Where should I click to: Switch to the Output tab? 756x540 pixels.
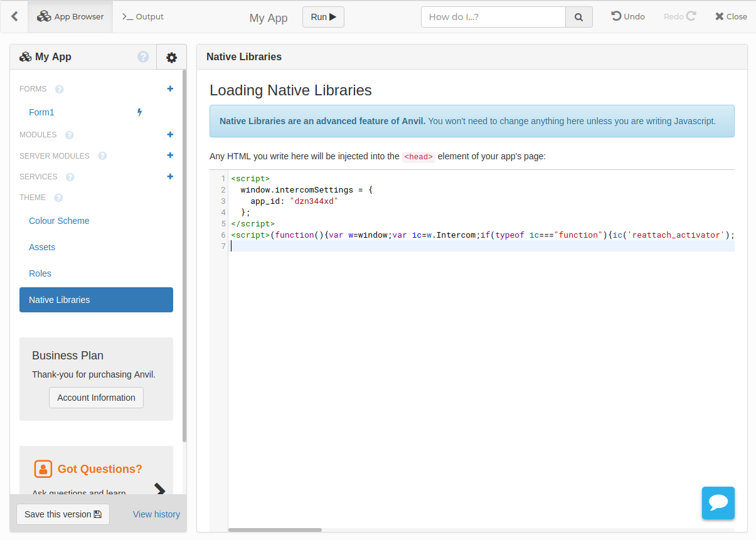tap(142, 16)
